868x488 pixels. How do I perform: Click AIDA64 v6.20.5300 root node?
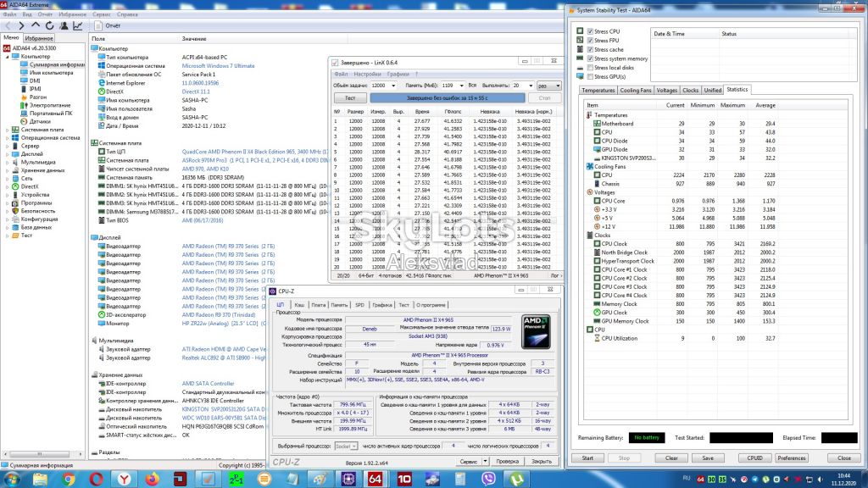point(34,48)
